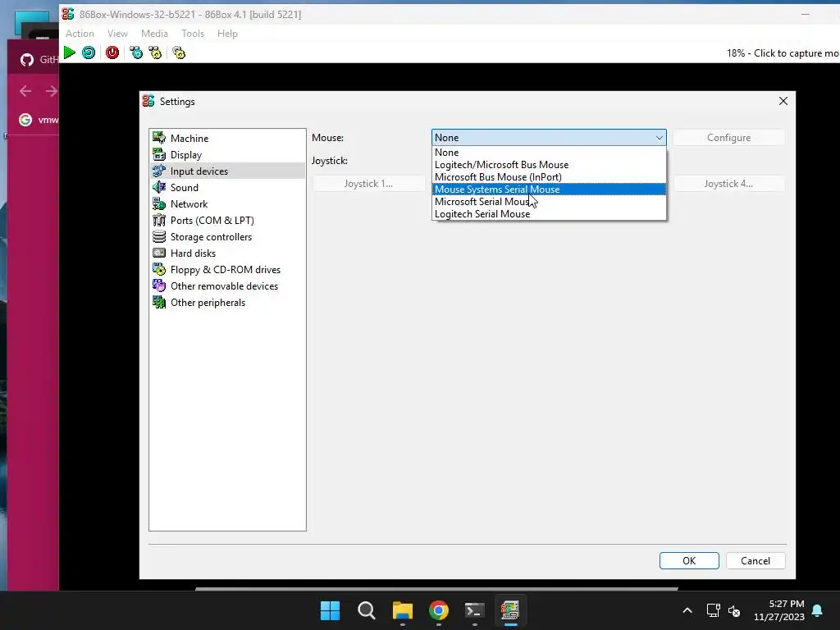Select the Hard disks icon
The image size is (840, 630).
159,253
